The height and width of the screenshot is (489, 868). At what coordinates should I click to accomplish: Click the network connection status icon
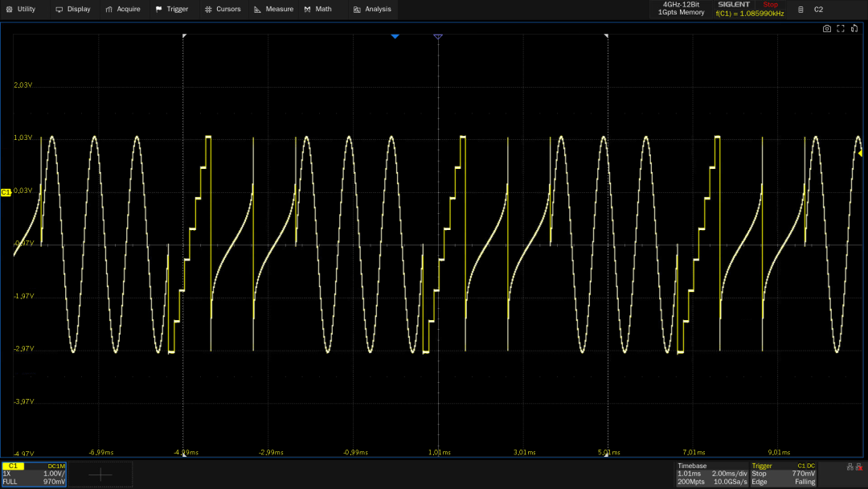850,467
